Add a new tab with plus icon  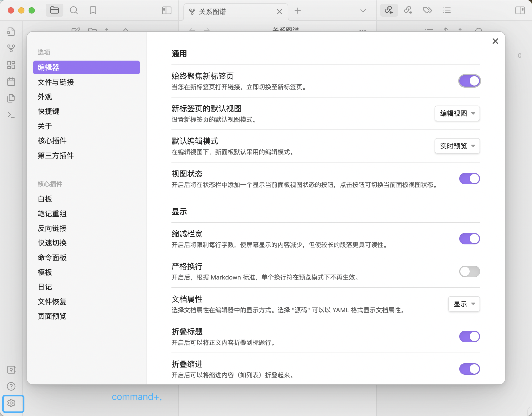click(298, 11)
